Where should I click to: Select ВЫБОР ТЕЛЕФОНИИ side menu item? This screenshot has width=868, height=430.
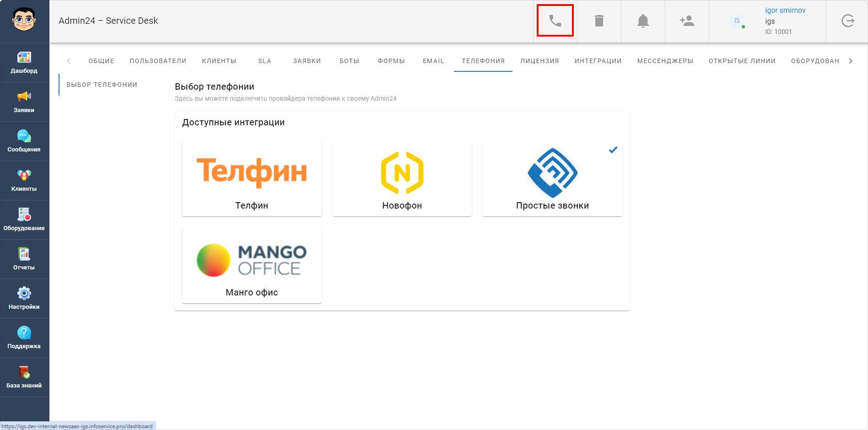click(102, 85)
